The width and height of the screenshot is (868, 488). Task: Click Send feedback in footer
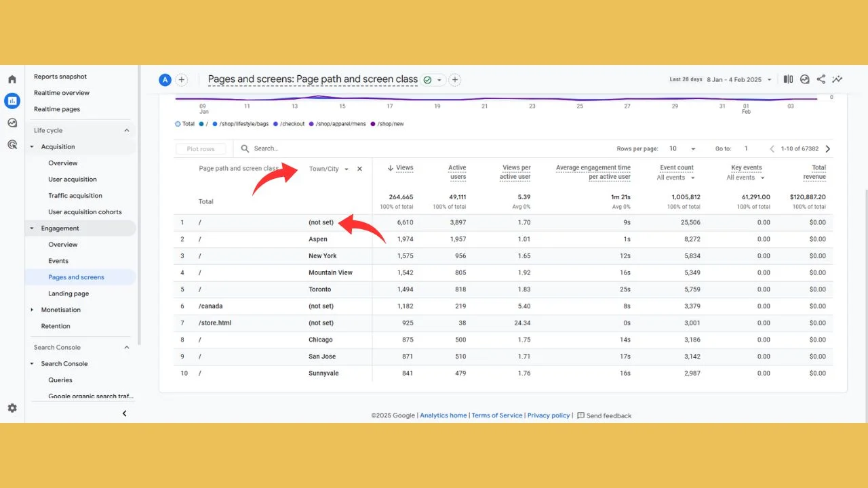604,415
